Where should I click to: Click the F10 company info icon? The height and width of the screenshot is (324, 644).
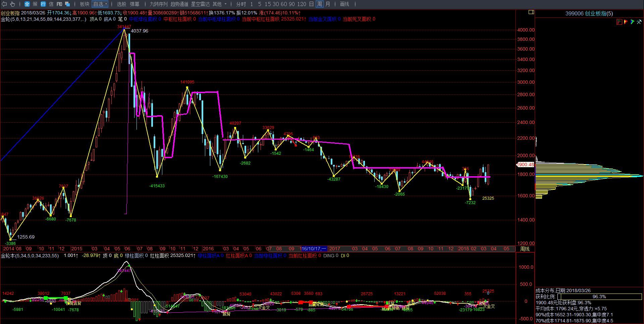(59, 4)
